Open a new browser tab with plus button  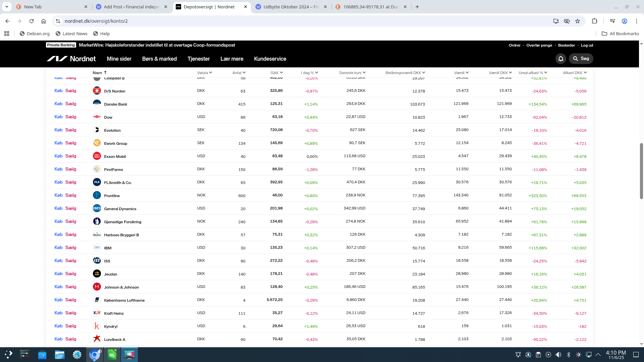pyautogui.click(x=417, y=7)
